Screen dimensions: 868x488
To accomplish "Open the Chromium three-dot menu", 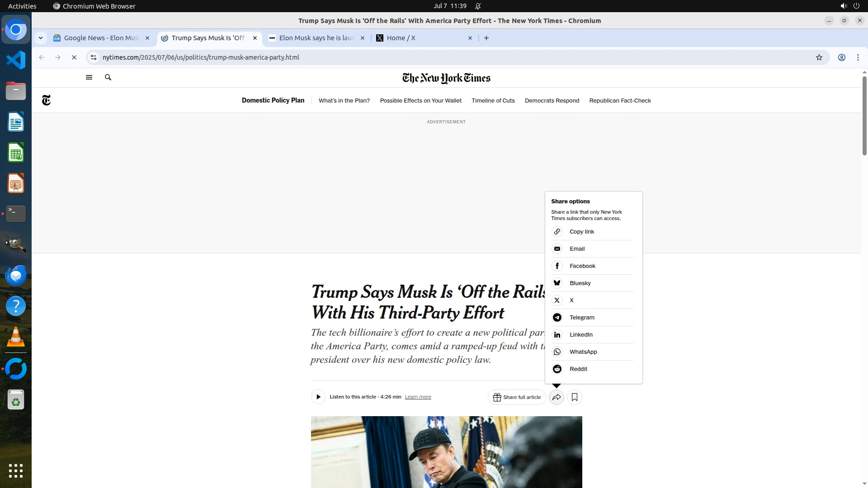I will coord(858,57).
